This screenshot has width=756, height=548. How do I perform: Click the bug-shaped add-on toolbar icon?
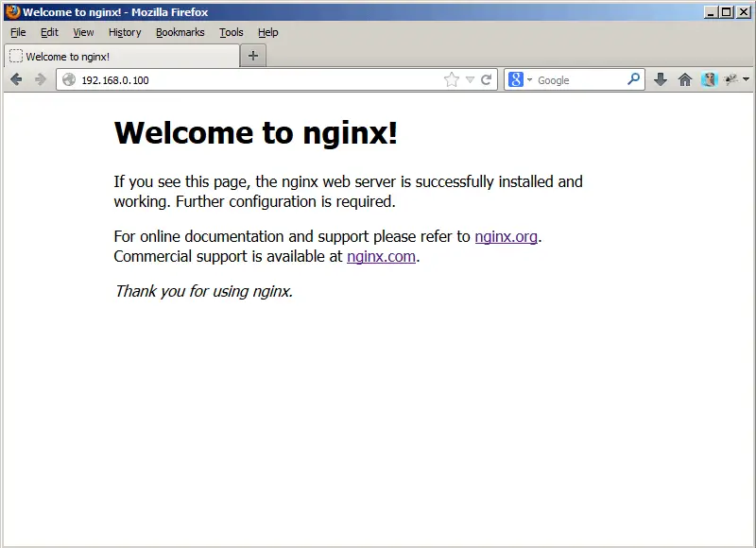[x=730, y=79]
